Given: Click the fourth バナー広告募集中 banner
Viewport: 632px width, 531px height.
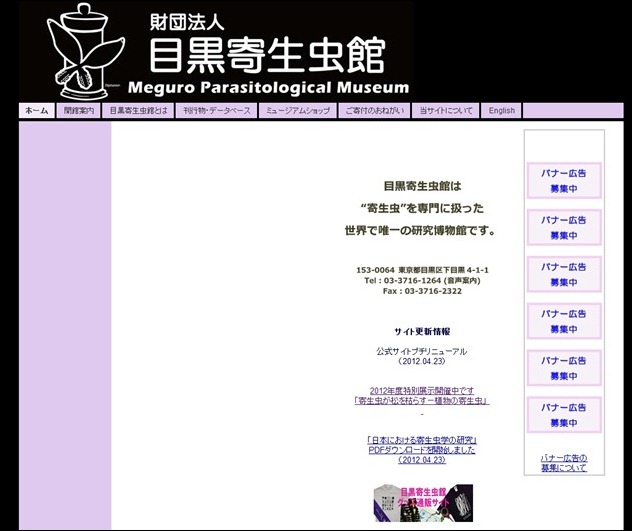Looking at the screenshot, I should (564, 321).
